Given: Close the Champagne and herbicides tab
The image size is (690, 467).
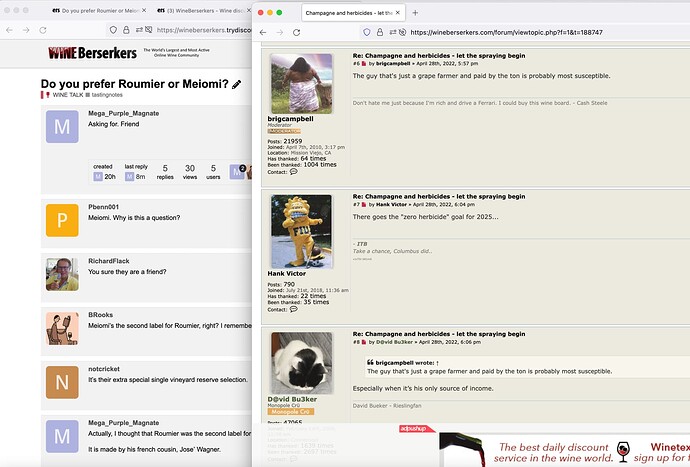Looking at the screenshot, I should click(398, 13).
